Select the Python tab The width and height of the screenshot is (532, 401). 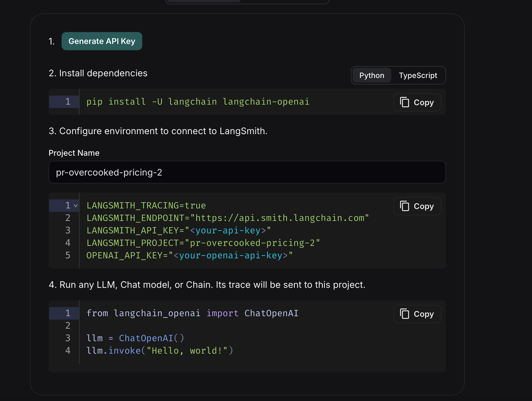click(x=372, y=75)
